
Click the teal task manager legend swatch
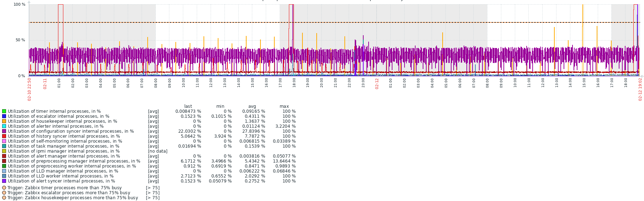click(4, 146)
